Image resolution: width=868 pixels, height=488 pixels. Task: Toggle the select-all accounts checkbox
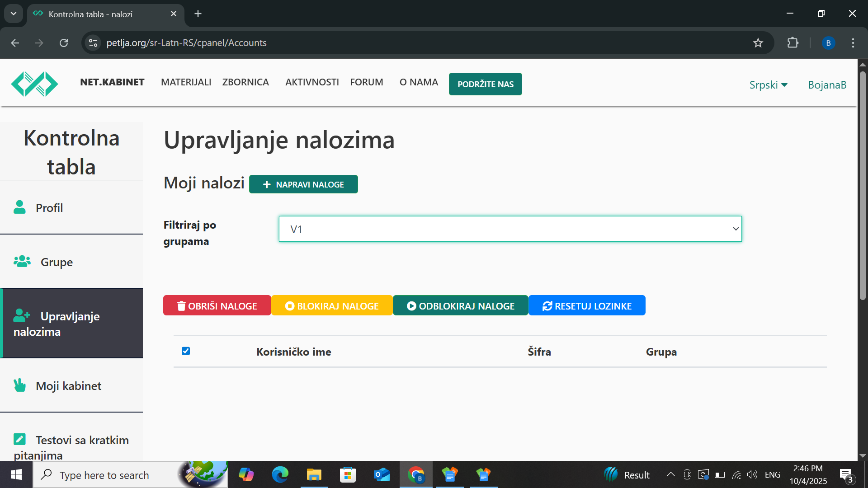tap(186, 351)
